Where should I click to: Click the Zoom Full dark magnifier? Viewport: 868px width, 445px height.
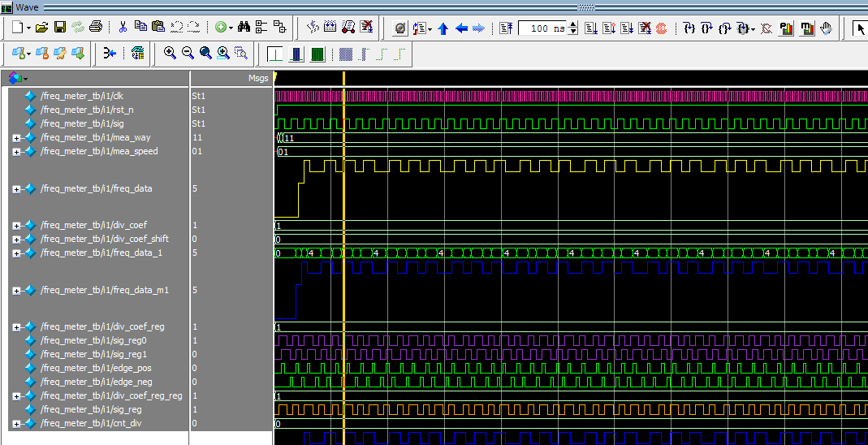point(205,54)
